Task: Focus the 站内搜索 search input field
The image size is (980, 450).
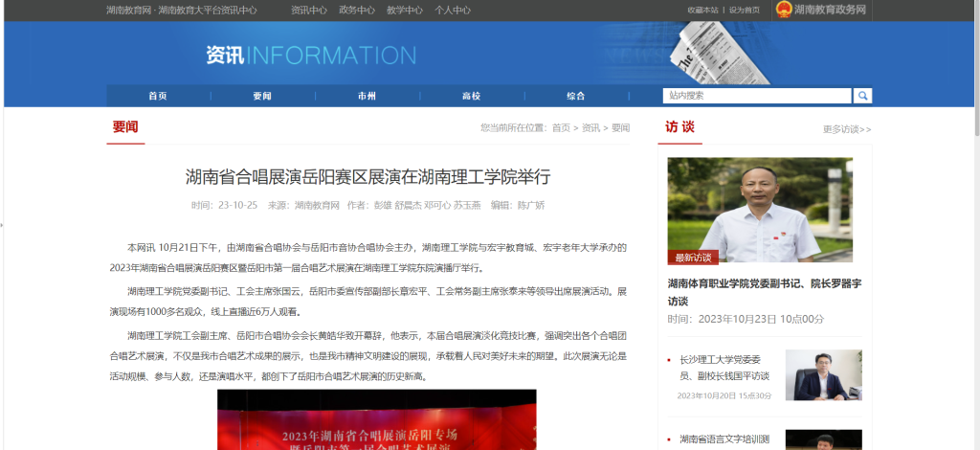Action: 756,96
